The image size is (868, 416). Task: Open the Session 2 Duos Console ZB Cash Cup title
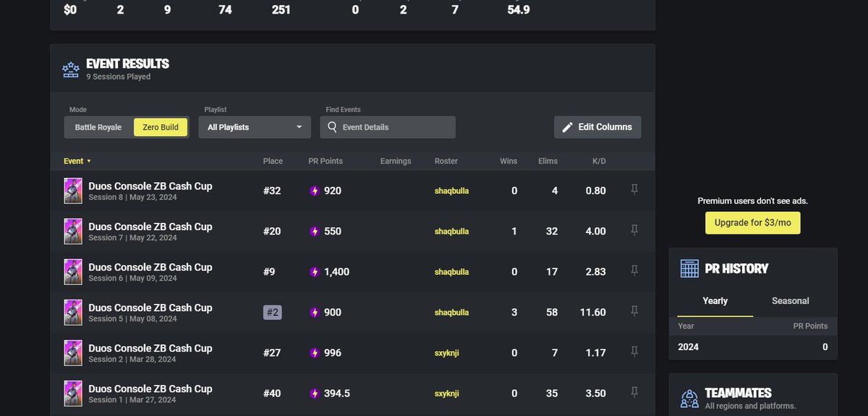150,348
